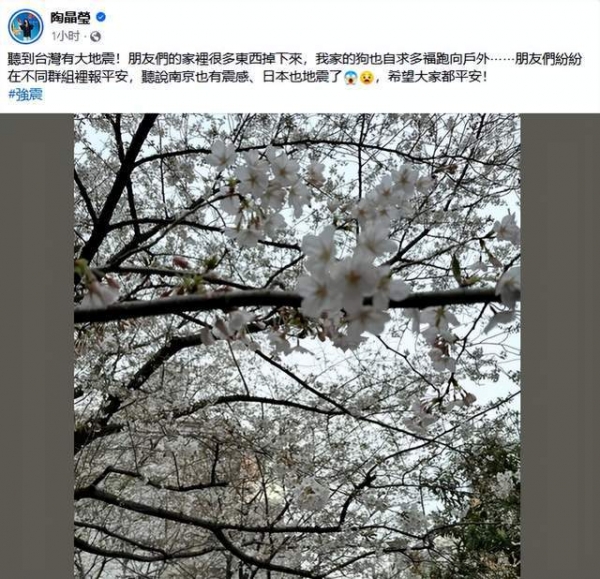Open the cherry blossom photo
Screen dimensions: 600x579
(x=297, y=346)
